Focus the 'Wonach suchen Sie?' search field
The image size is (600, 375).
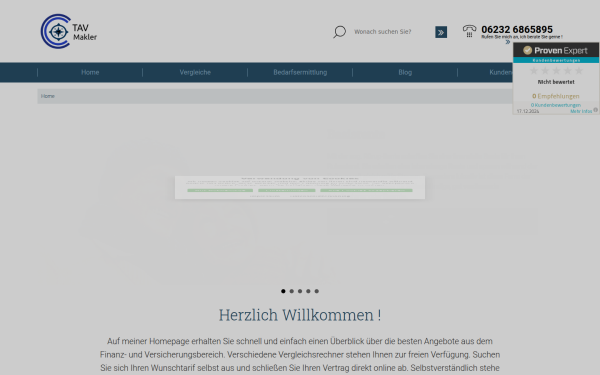(391, 32)
